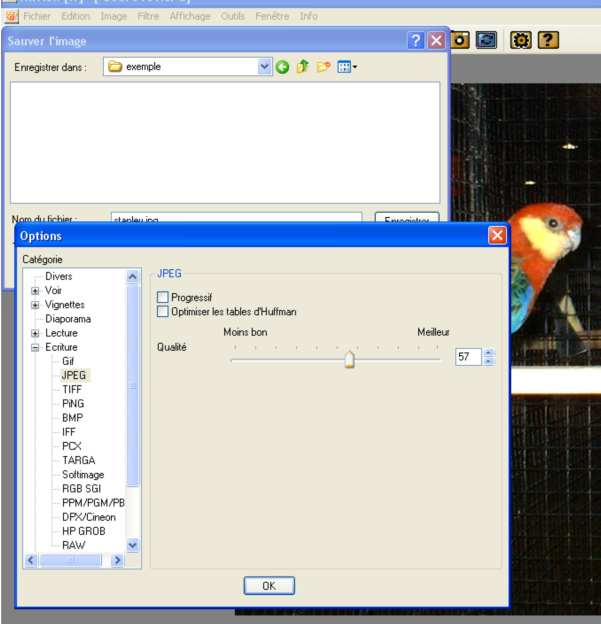
Task: Select TARGA under Ecriture
Action: tap(78, 460)
